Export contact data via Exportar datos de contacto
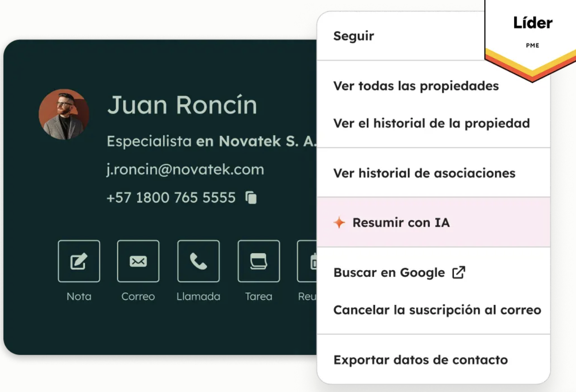Viewport: 576px width, 392px height. [420, 359]
